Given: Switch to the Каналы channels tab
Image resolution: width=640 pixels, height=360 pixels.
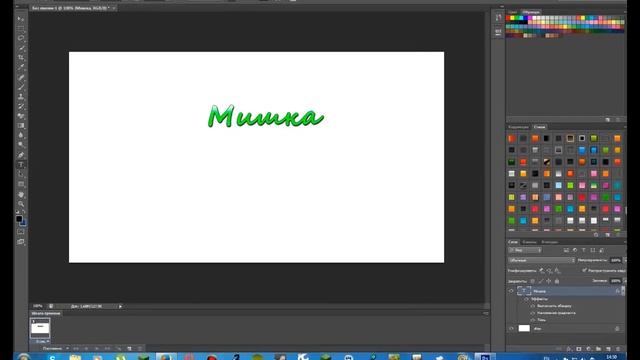Looking at the screenshot, I should [x=529, y=242].
